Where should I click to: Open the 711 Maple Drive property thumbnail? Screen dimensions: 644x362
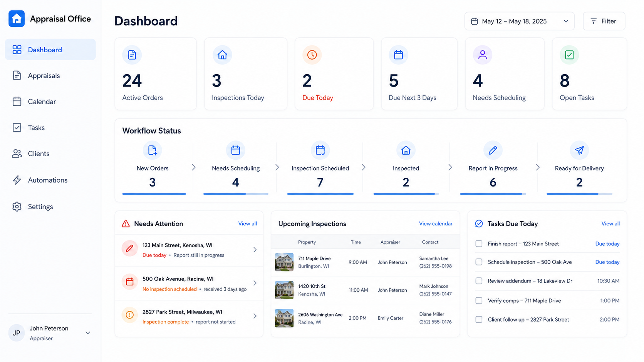(x=284, y=262)
